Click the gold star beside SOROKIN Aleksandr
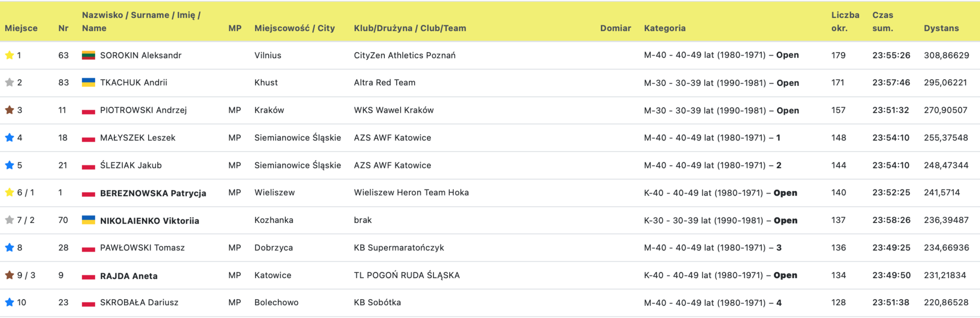The image size is (980, 318). (9, 55)
